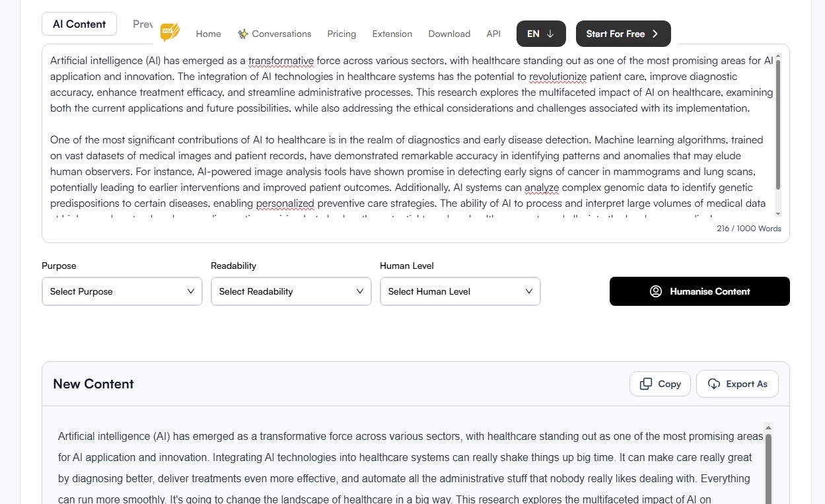This screenshot has width=825, height=504.
Task: Click the sparkle icon beside Conversations
Action: point(243,34)
